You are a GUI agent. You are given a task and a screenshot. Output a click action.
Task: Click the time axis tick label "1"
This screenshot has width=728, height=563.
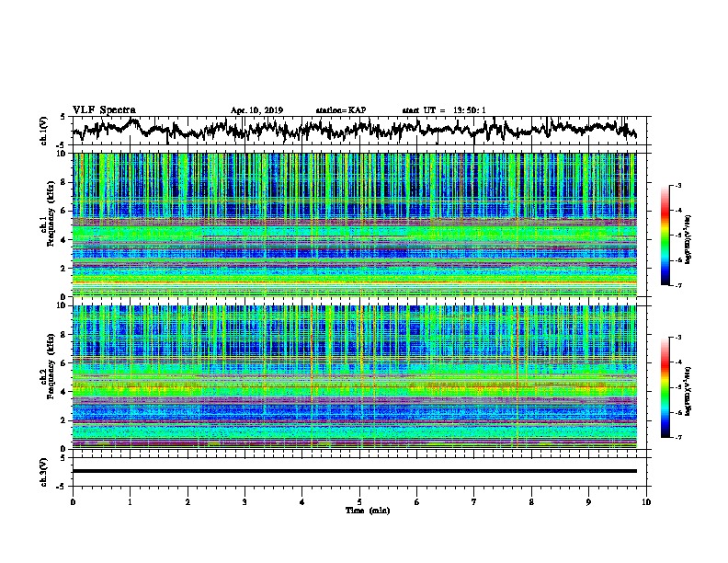130,501
